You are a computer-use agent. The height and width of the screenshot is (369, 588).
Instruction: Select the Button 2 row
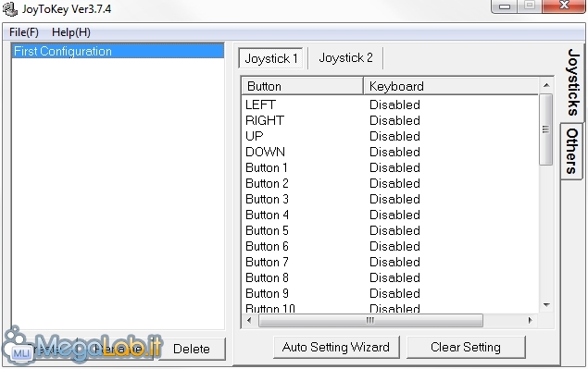click(390, 183)
